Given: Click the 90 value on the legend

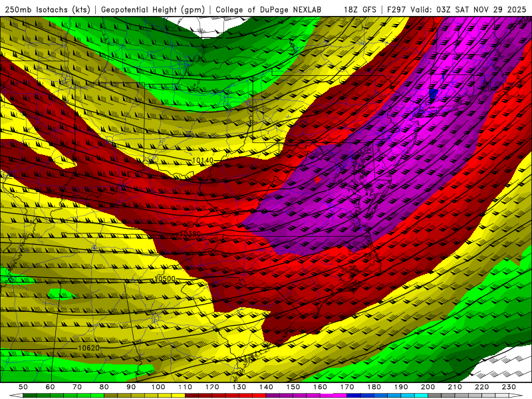Looking at the screenshot, I should [x=131, y=387].
